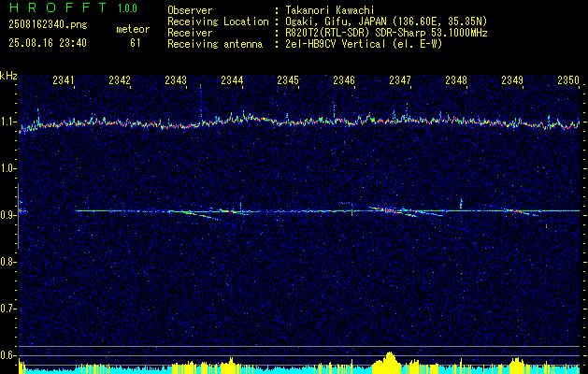Screen dimensions: 588x374
Task: Click the 2343 time marker
Action: (176, 79)
